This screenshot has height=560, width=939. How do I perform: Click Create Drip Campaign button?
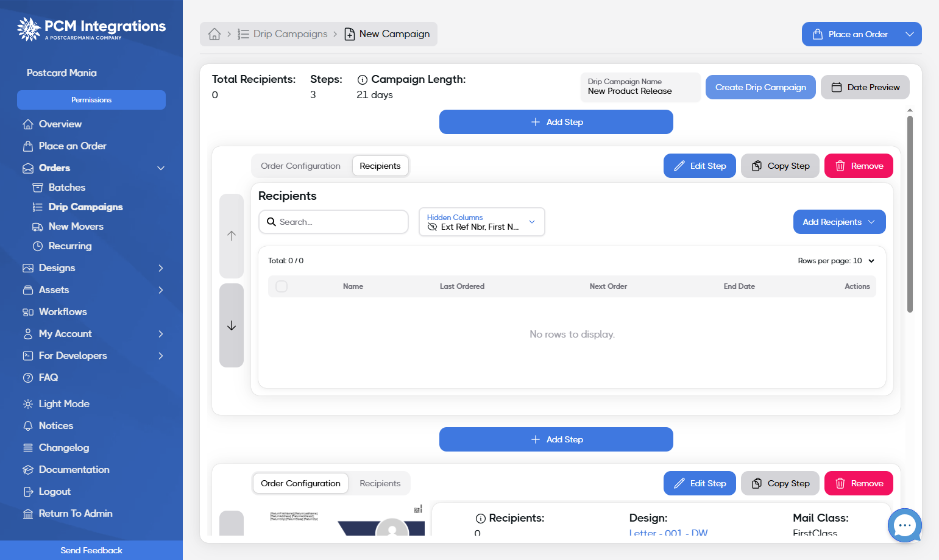pyautogui.click(x=760, y=87)
